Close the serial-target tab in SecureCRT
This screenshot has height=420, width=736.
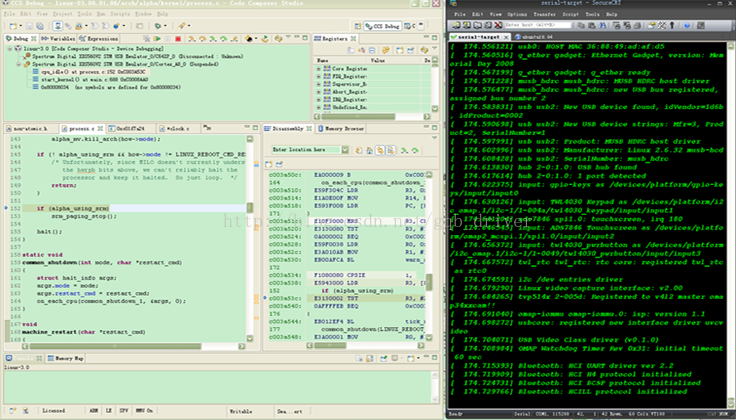506,37
